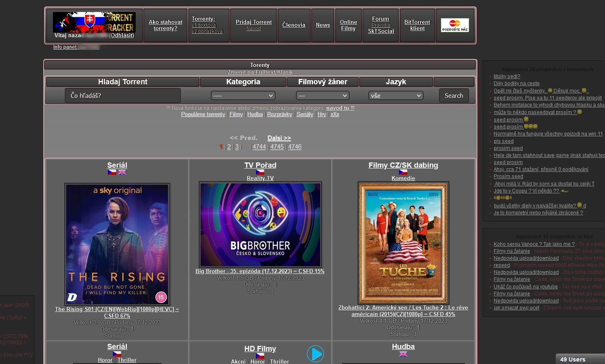Screen dimensions: 605x364
Task: Filter by Populárne torrenty
Action: point(203,114)
